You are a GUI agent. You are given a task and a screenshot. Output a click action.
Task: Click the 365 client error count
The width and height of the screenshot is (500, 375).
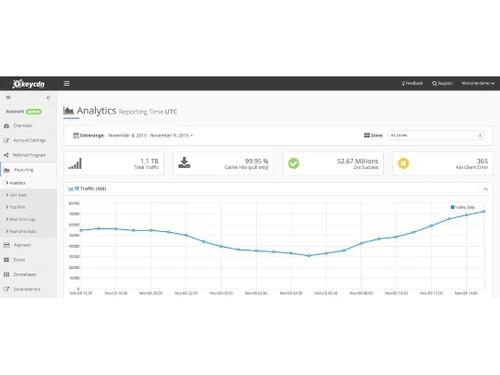point(482,161)
